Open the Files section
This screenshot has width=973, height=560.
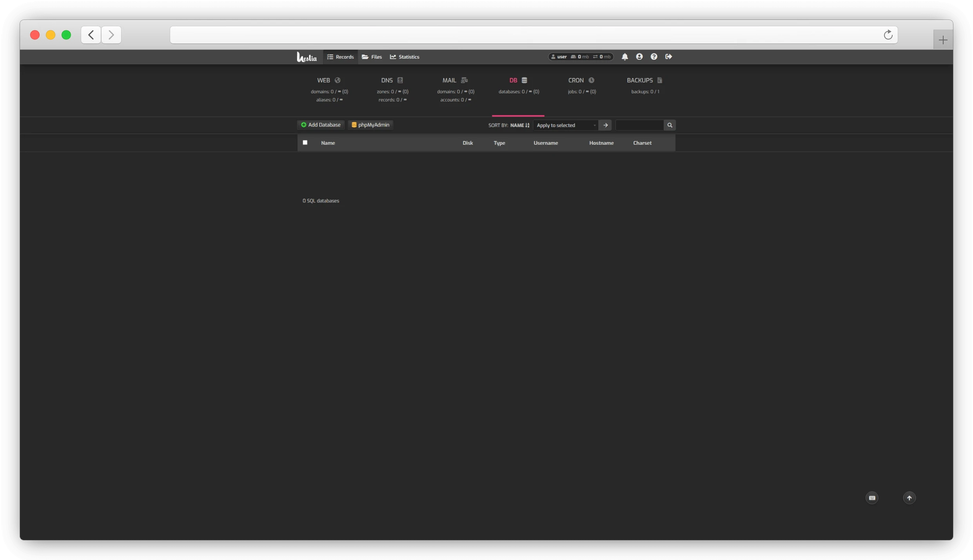point(371,56)
